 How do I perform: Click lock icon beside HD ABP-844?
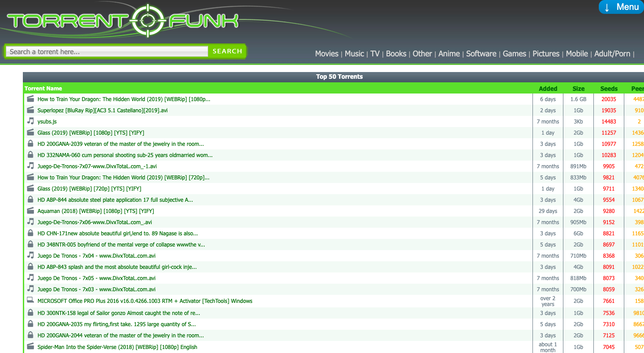pyautogui.click(x=30, y=200)
